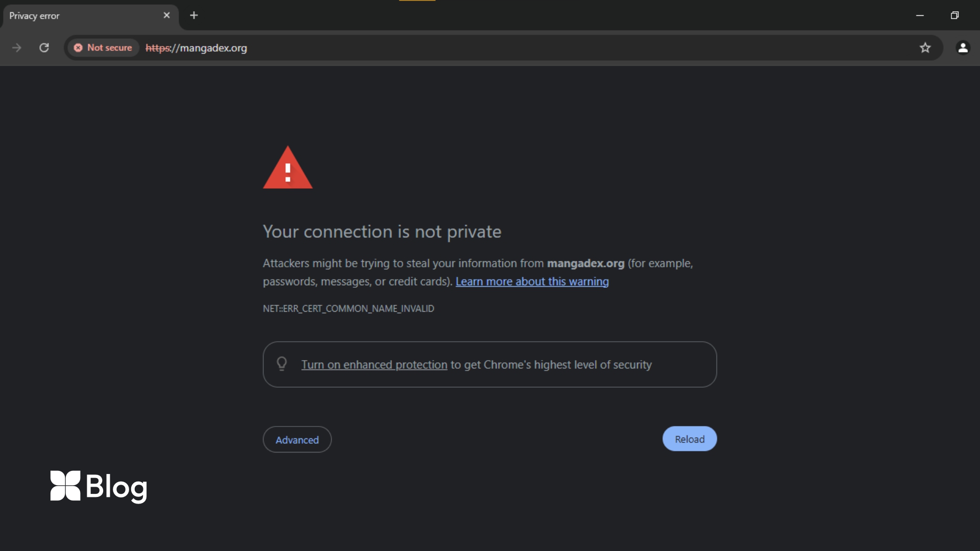Screen dimensions: 980x551
Task: Close the Privacy error tab
Action: click(x=166, y=15)
